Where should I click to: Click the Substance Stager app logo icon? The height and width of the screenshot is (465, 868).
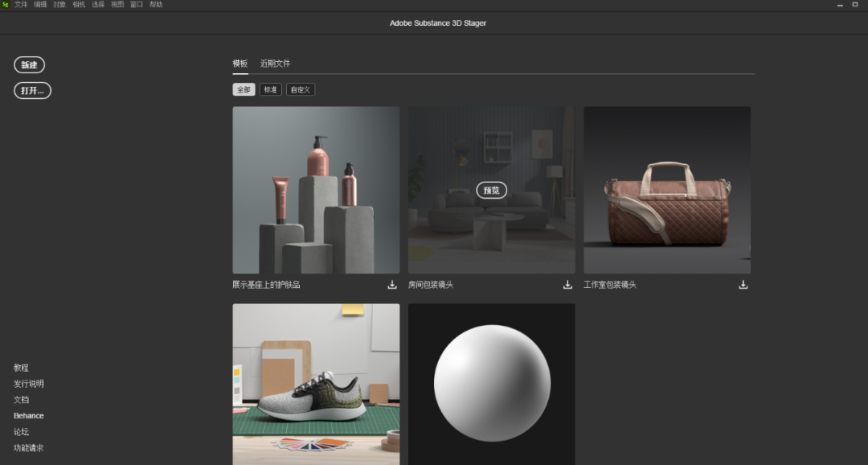[x=6, y=5]
